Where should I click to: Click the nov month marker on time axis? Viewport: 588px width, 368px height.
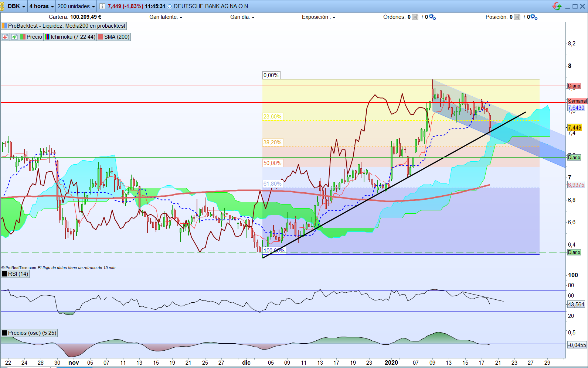pos(74,362)
